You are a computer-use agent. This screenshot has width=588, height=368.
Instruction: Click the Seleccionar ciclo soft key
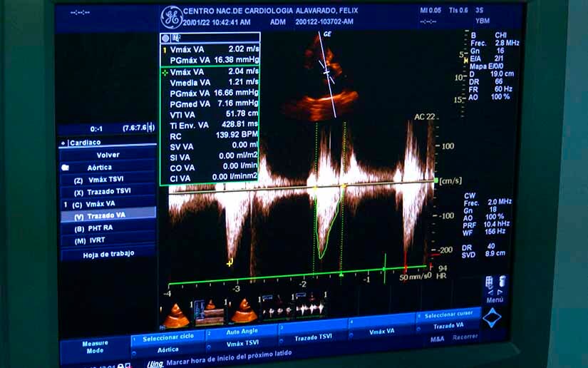[168, 337]
